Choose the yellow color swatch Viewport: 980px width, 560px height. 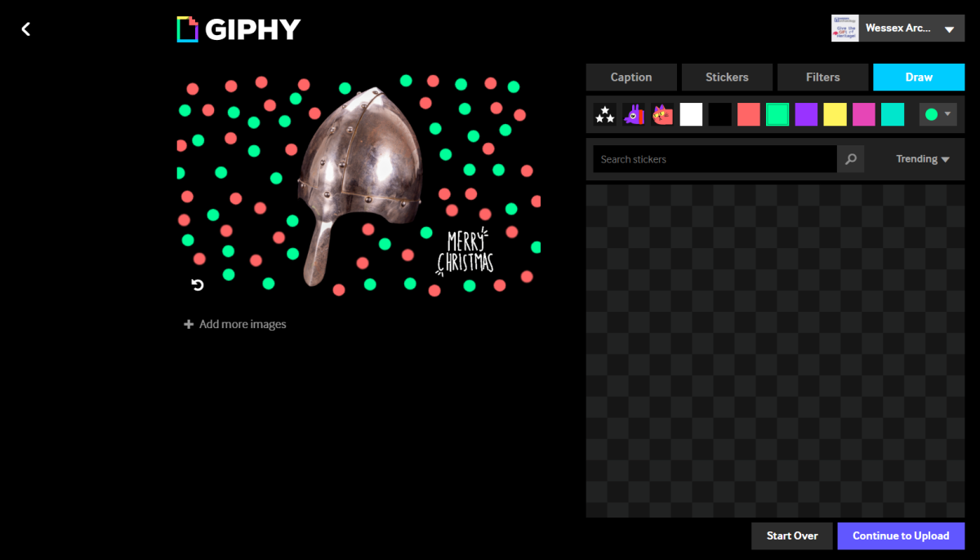tap(835, 114)
